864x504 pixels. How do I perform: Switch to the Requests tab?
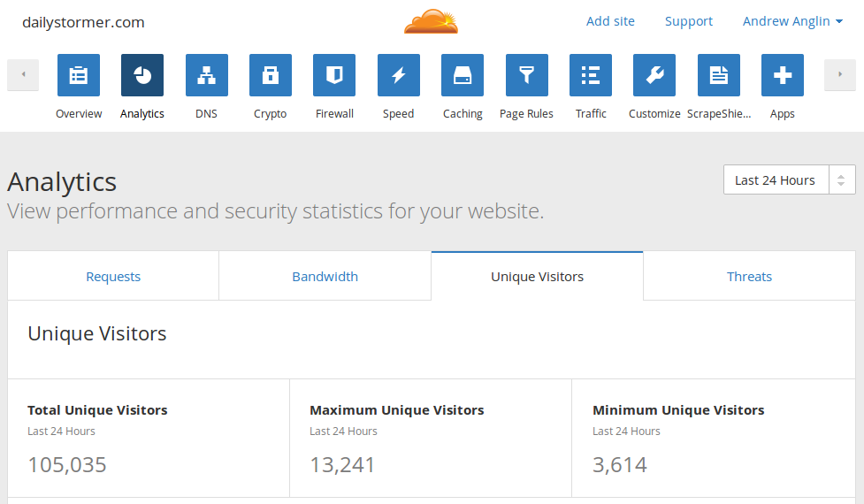[x=113, y=277]
